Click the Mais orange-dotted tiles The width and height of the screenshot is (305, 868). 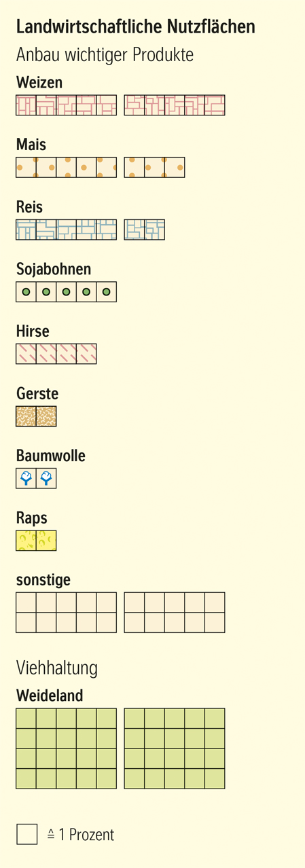point(100,167)
